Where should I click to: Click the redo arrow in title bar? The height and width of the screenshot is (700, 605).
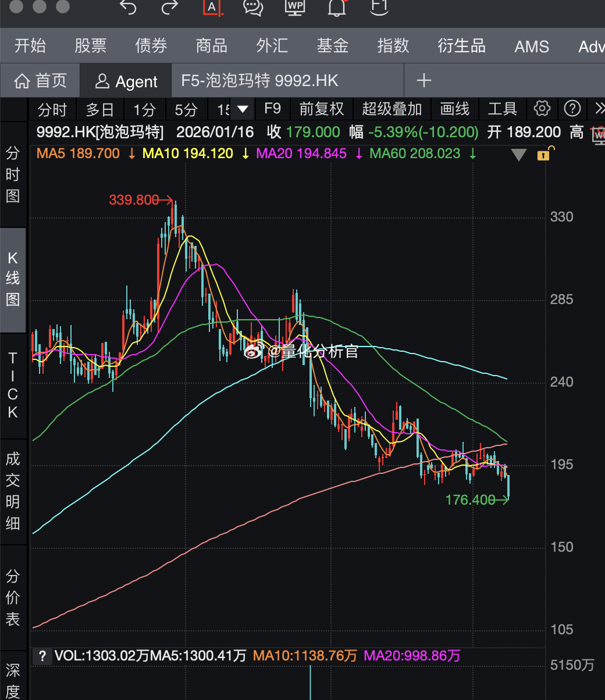(x=170, y=7)
